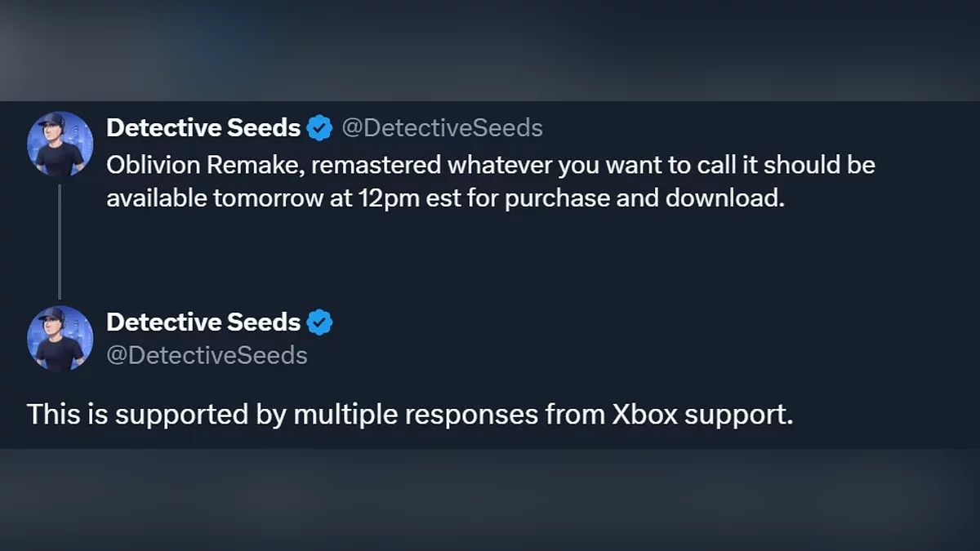Click the reply tweet's Detective Seeds avatar

[60, 338]
